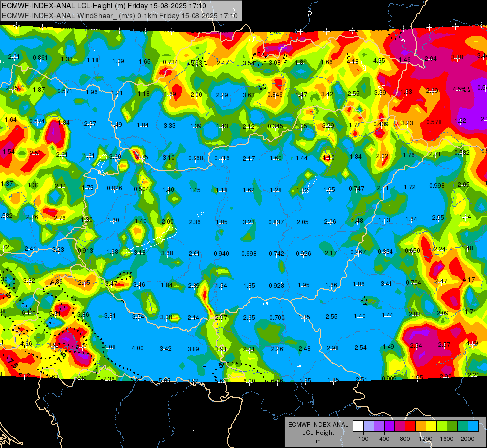Select the grid value 0.909

coord(389,379)
